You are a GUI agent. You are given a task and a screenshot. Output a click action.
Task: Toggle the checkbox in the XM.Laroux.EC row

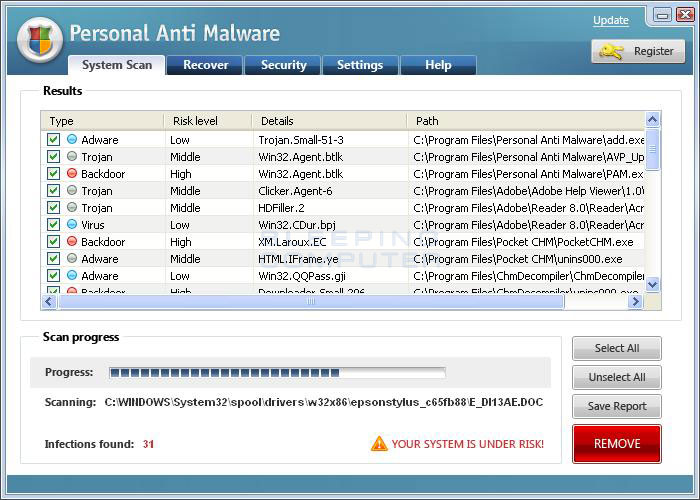click(x=53, y=241)
